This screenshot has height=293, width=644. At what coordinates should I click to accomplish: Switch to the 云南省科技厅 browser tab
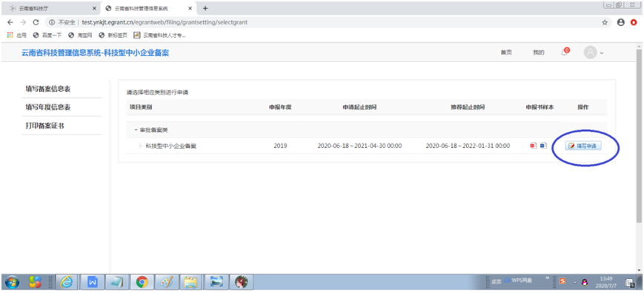tap(34, 8)
